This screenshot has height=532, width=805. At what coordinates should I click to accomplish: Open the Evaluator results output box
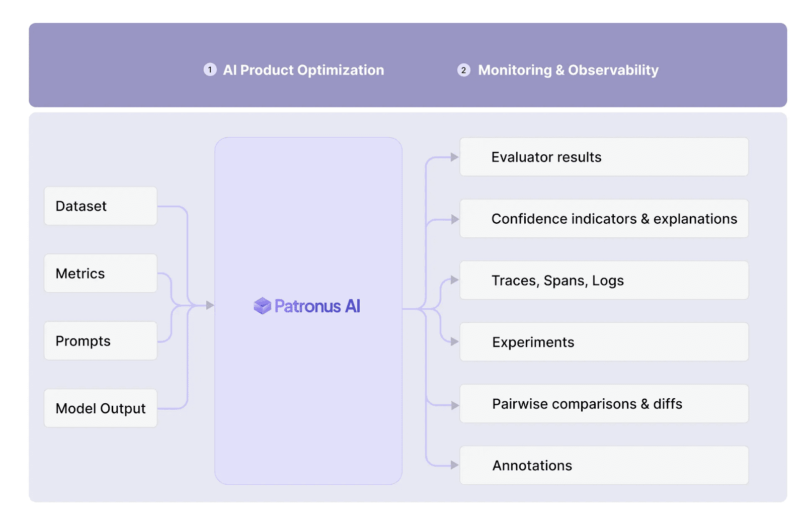pyautogui.click(x=604, y=157)
